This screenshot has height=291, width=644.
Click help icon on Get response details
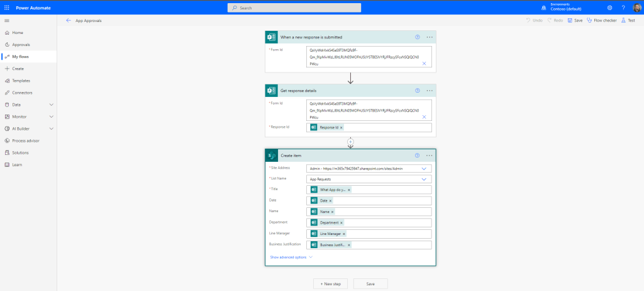[417, 90]
